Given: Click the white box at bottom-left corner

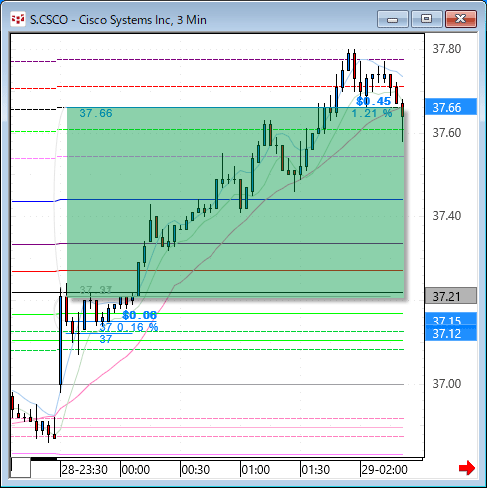Looking at the screenshot, I should click(21, 468).
